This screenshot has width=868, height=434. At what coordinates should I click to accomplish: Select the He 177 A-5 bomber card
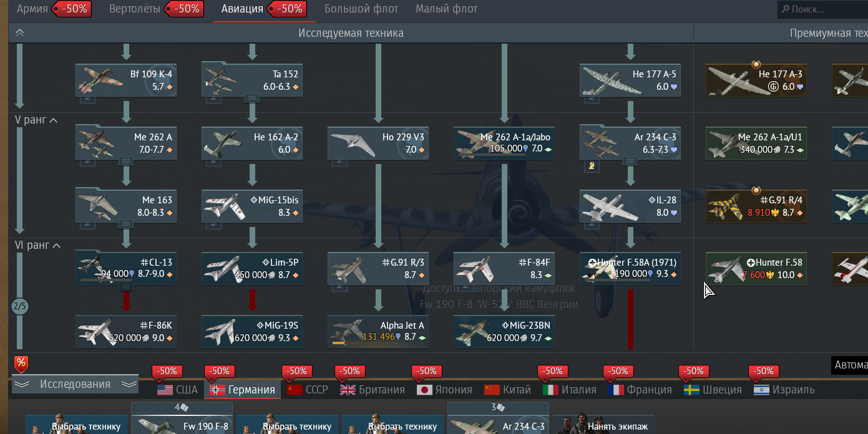coord(630,80)
